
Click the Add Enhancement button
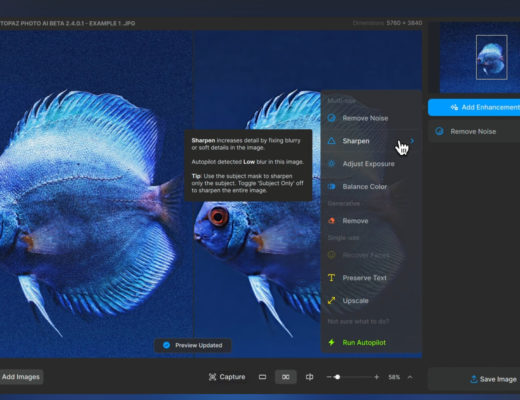474,107
